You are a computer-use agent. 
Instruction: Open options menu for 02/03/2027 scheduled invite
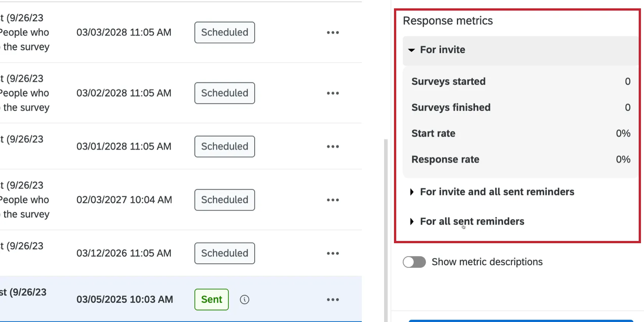(x=333, y=200)
